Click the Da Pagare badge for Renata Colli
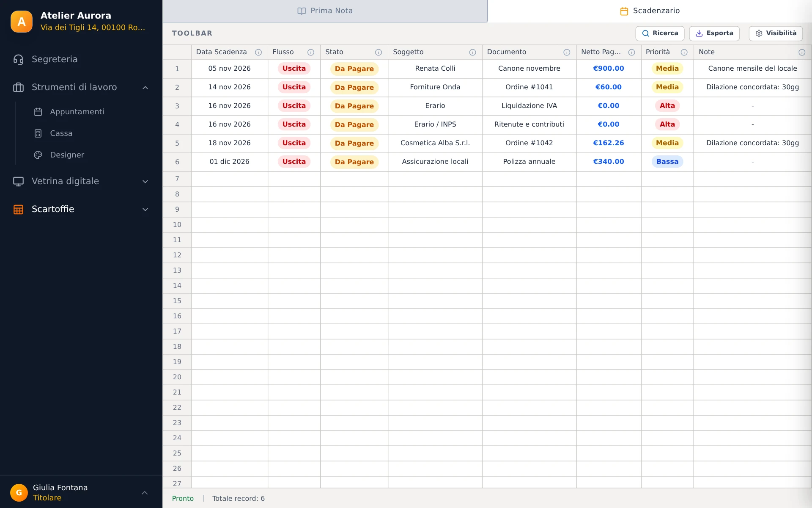 (354, 69)
